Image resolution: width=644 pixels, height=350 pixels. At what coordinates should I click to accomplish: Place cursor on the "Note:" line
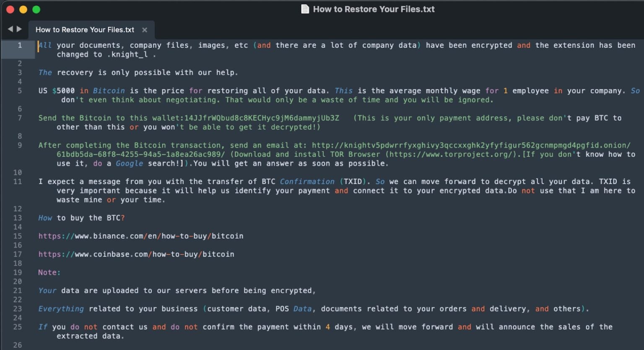tap(49, 272)
